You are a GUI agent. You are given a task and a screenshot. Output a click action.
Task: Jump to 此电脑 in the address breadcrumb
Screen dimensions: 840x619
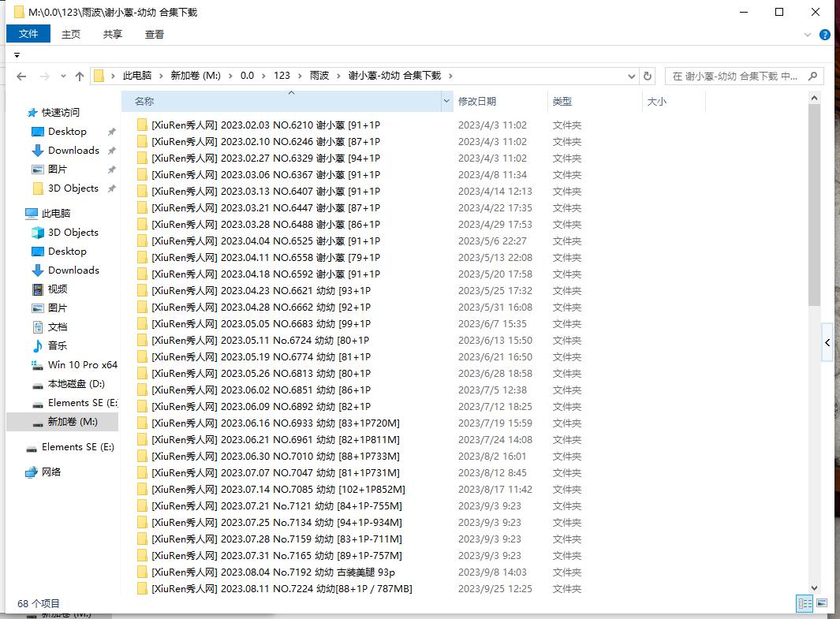[x=137, y=76]
